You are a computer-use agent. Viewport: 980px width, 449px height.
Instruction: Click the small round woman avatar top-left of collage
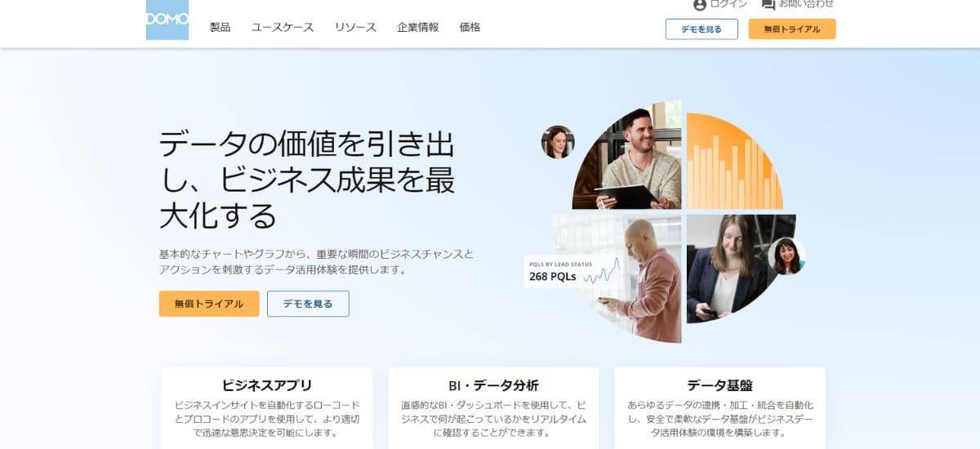click(558, 142)
